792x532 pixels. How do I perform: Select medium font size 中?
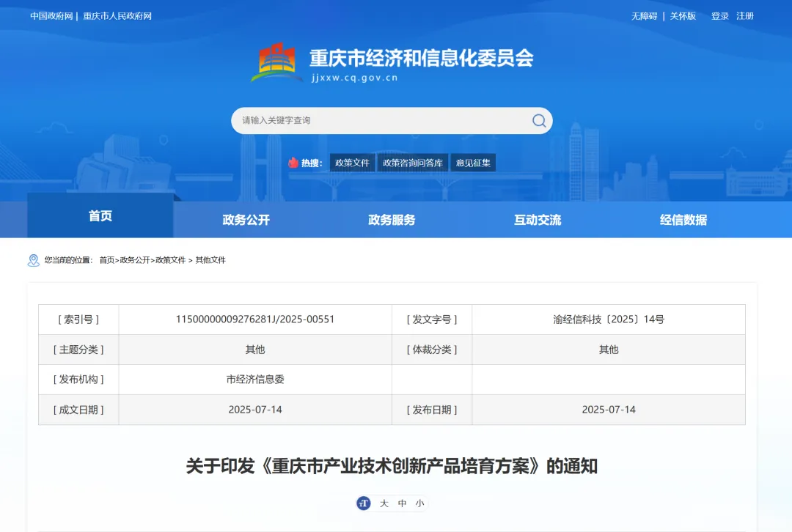tap(402, 503)
